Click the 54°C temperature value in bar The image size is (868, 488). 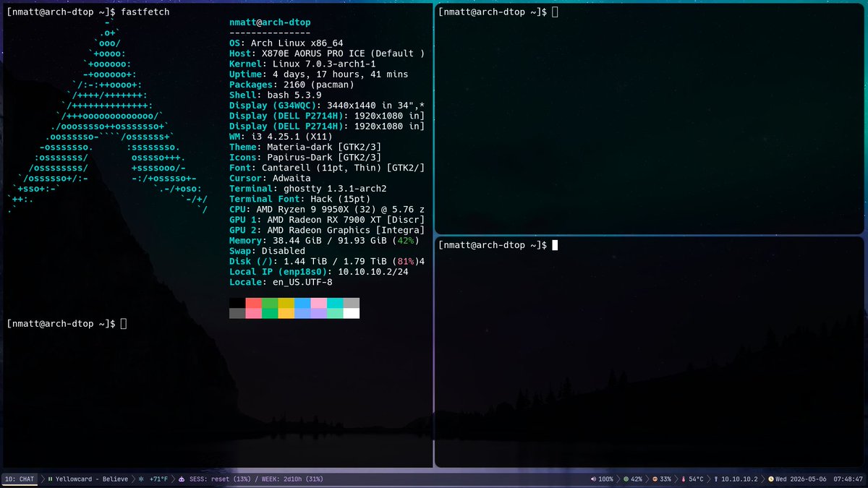696,479
